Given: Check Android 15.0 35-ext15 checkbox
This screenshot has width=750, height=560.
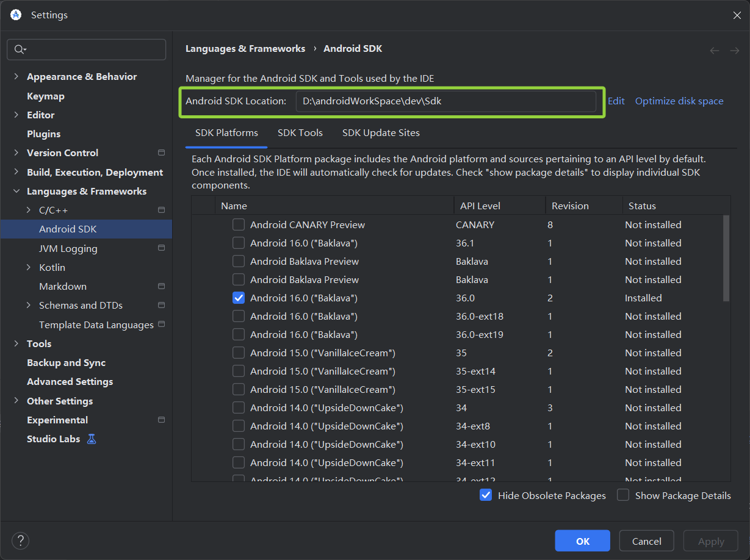Looking at the screenshot, I should pos(239,389).
